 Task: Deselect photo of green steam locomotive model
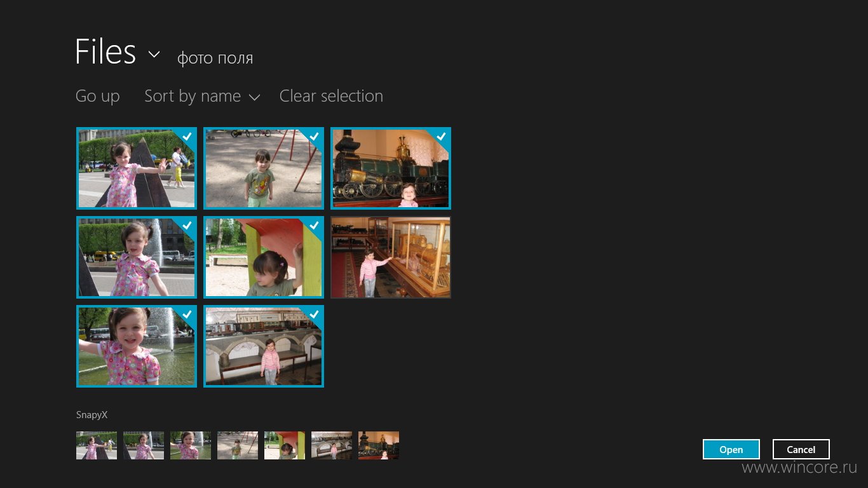click(x=391, y=168)
